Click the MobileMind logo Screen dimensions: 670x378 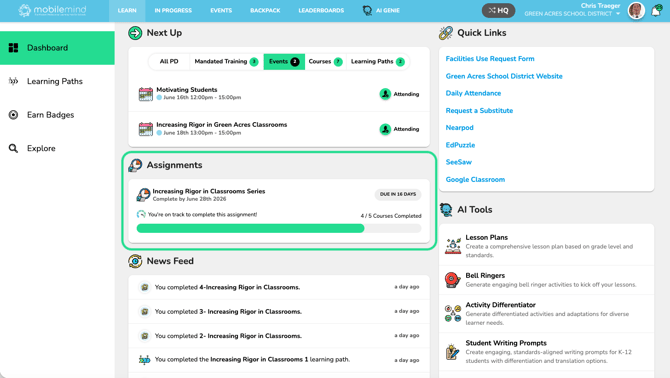[52, 10]
